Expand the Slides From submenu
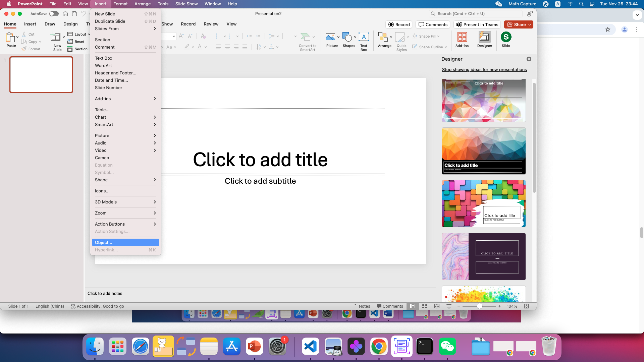 click(x=125, y=28)
